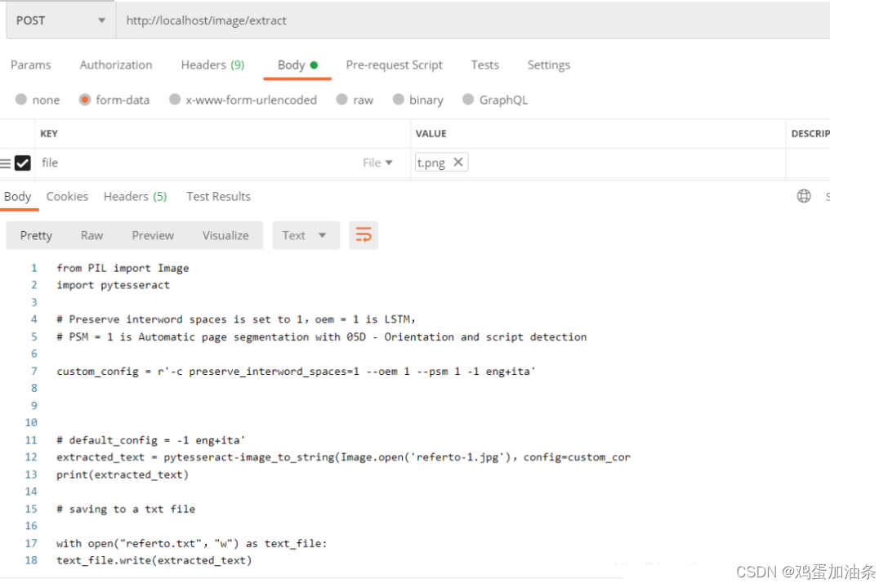Open the POST method dropdown
Viewport: 888px width, 588px height.
click(x=60, y=21)
